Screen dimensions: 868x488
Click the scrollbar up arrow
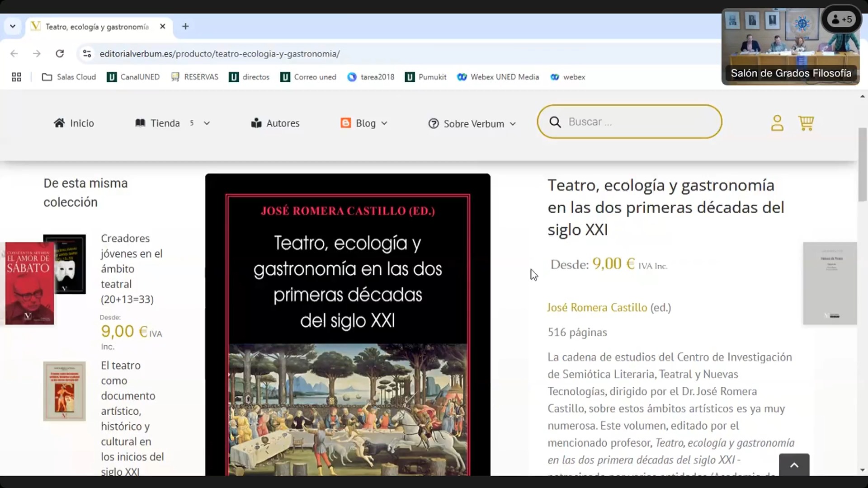[863, 96]
